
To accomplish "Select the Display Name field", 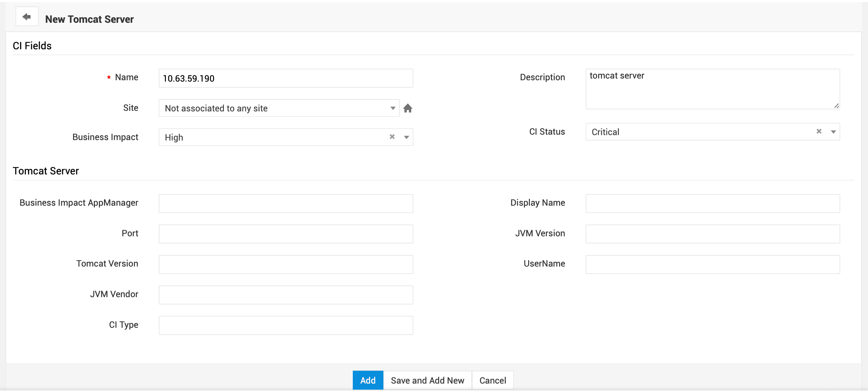I will 712,203.
